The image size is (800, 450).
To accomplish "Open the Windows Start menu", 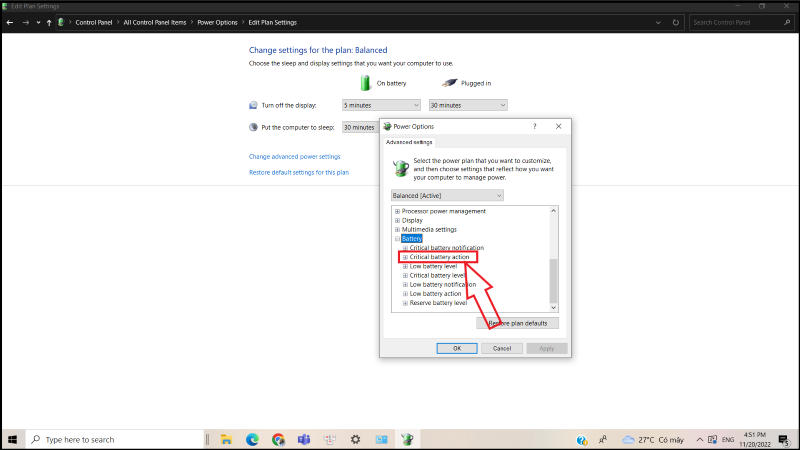I will click(x=13, y=439).
